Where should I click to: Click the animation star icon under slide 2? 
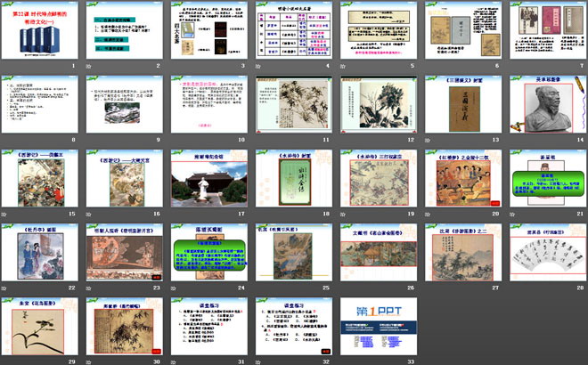coord(88,66)
